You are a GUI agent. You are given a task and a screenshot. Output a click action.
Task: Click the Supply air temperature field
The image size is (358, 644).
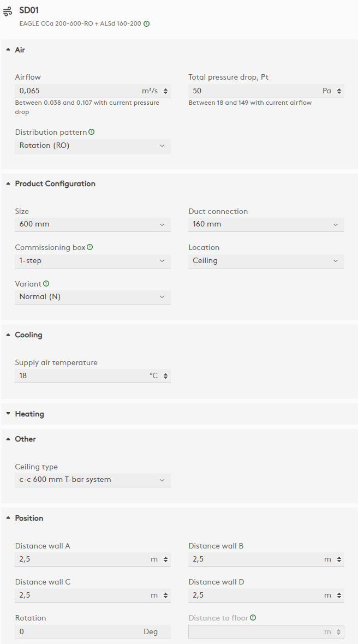coord(82,376)
